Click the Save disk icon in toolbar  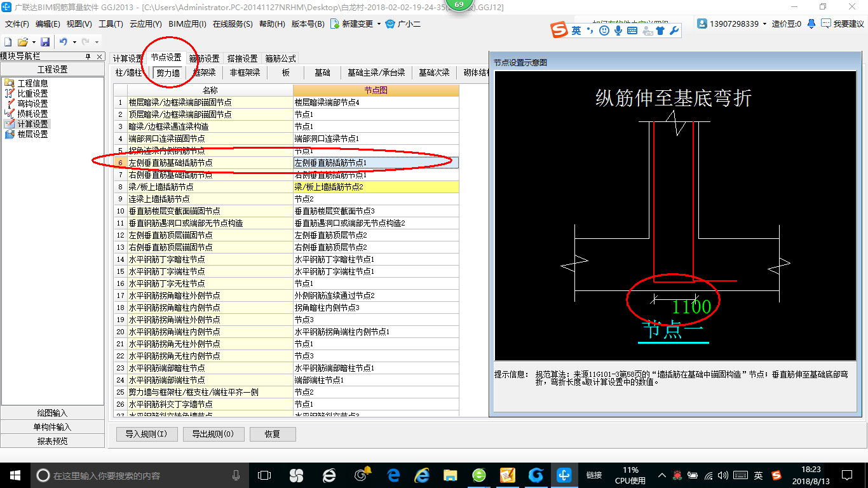pyautogui.click(x=45, y=42)
